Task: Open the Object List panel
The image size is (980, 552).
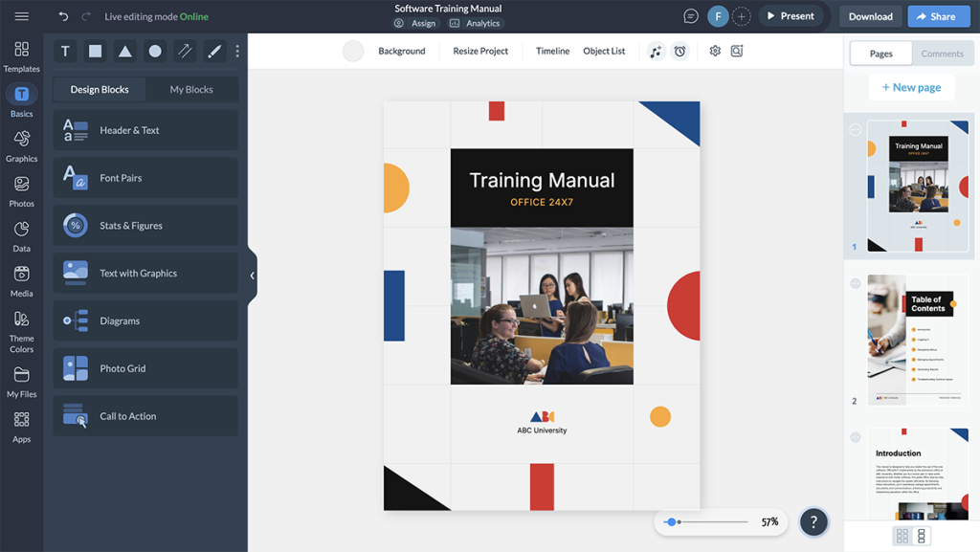Action: (x=604, y=51)
